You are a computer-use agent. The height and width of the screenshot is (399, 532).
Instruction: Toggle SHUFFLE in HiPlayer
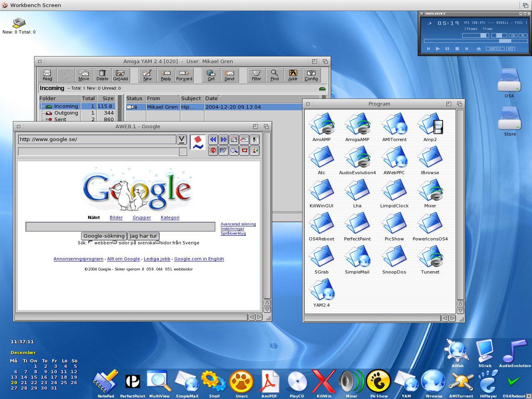coord(495,49)
